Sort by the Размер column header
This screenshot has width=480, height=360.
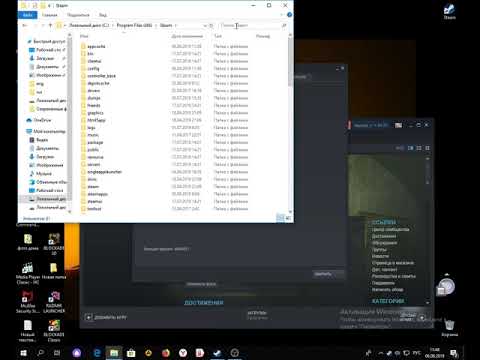click(263, 36)
